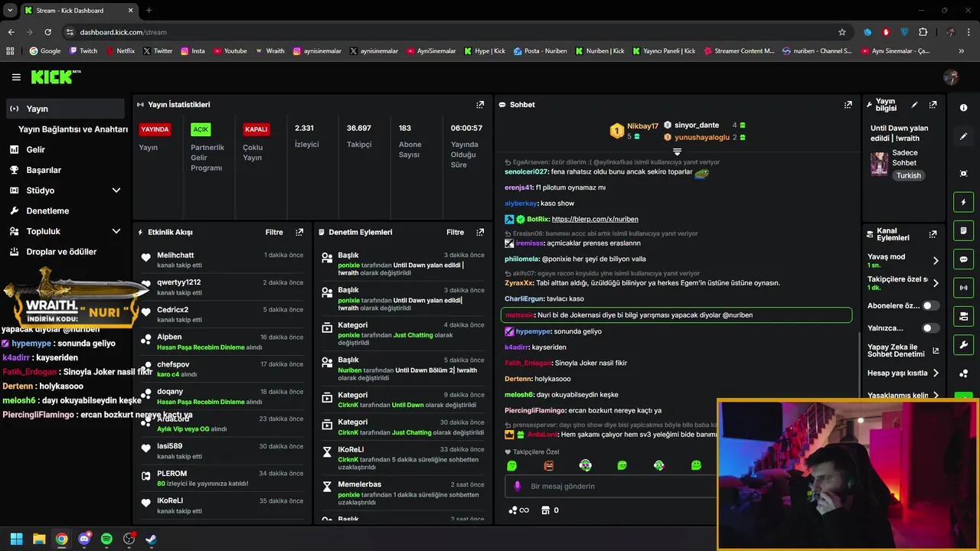Open Filtre in Etkinlik Akışı

274,232
